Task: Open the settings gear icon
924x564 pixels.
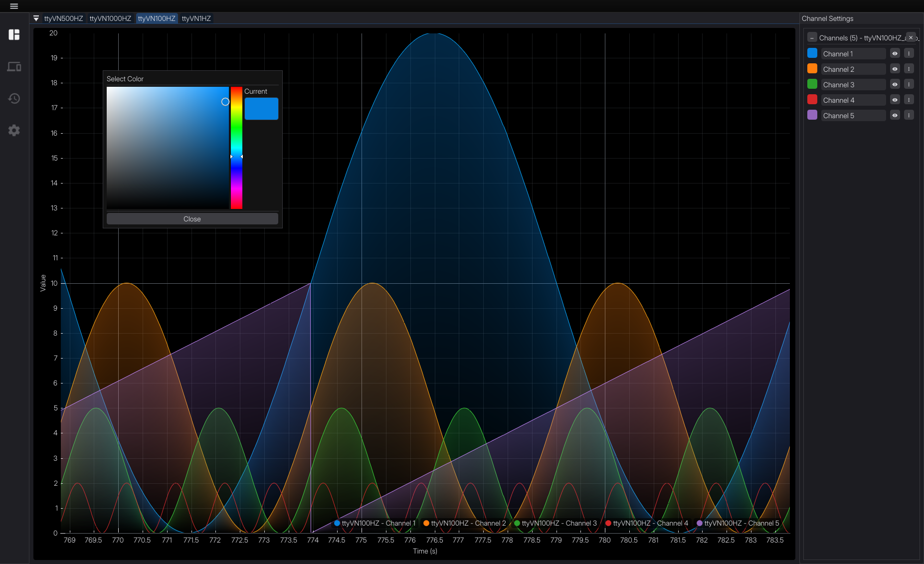Action: point(14,130)
